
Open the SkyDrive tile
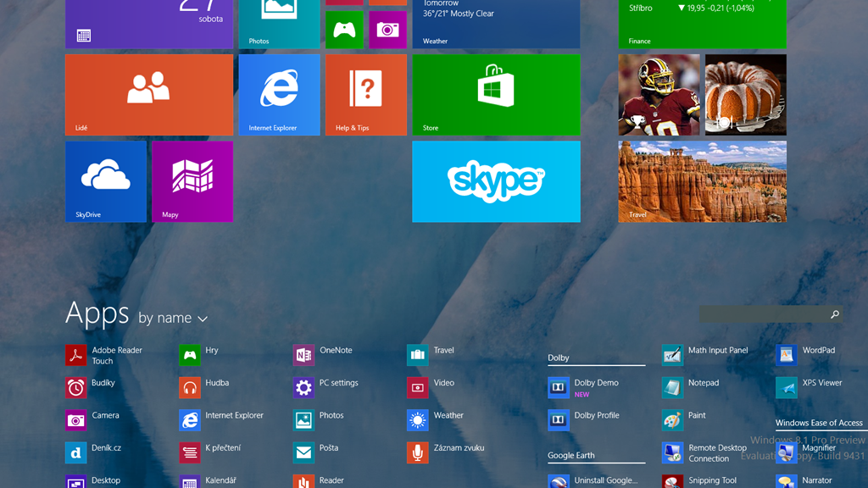click(106, 181)
